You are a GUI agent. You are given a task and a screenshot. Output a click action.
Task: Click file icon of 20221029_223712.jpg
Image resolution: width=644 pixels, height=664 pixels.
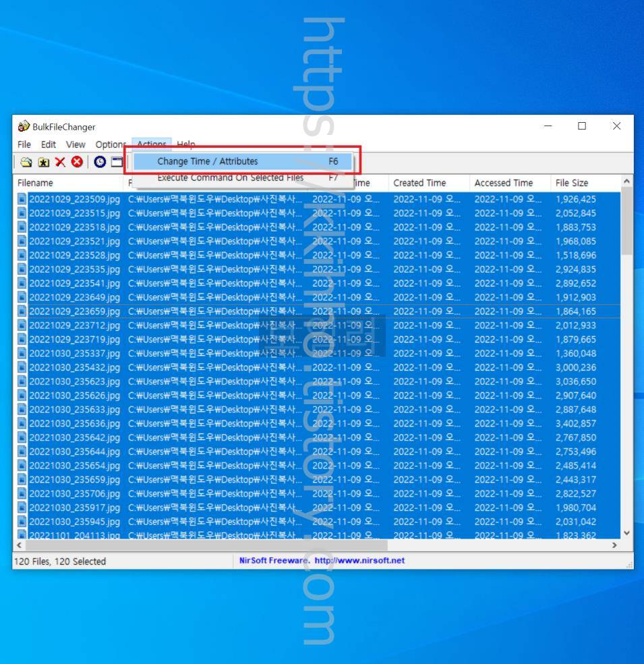coord(22,325)
